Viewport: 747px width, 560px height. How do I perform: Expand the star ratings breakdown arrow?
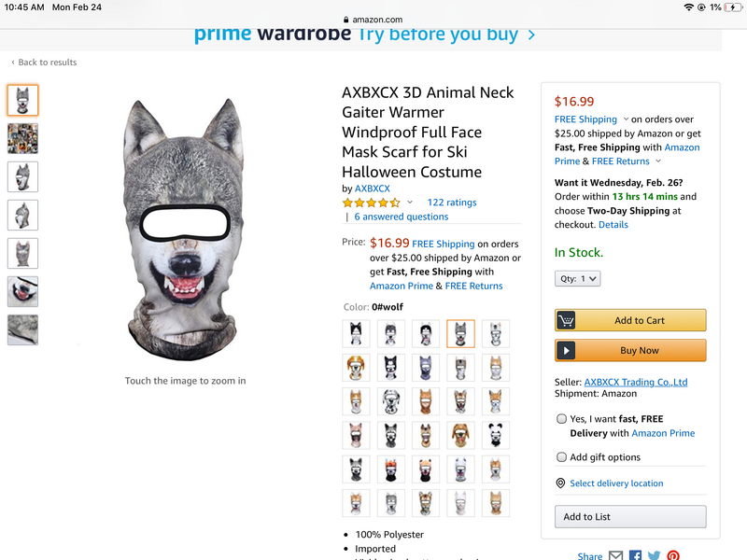409,203
